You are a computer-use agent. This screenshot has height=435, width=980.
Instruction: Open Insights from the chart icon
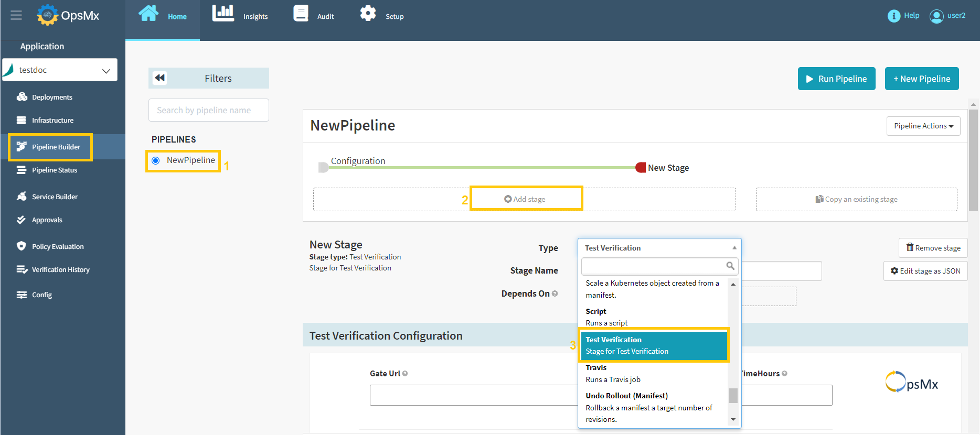tap(223, 14)
